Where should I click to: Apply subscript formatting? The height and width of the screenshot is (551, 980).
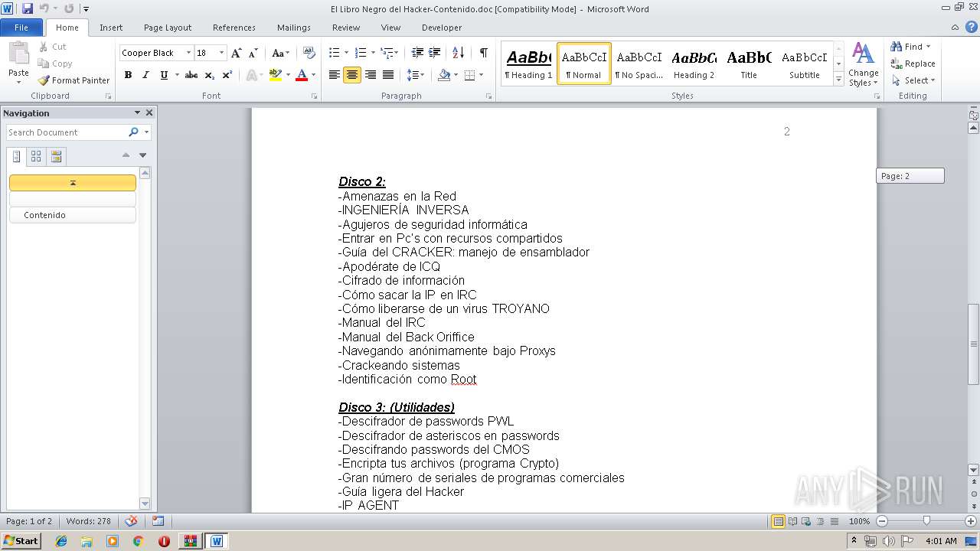tap(210, 75)
